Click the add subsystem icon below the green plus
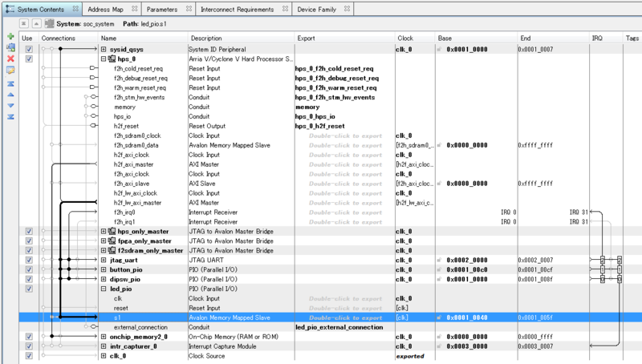Screen dimensions: 642x364 pyautogui.click(x=10, y=47)
